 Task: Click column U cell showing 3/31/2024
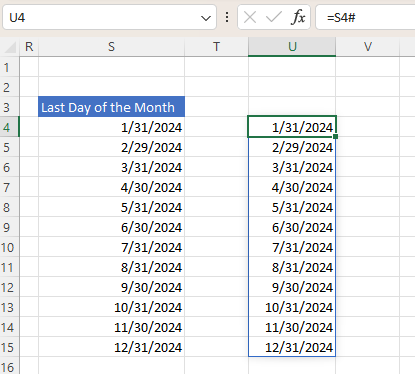[292, 167]
